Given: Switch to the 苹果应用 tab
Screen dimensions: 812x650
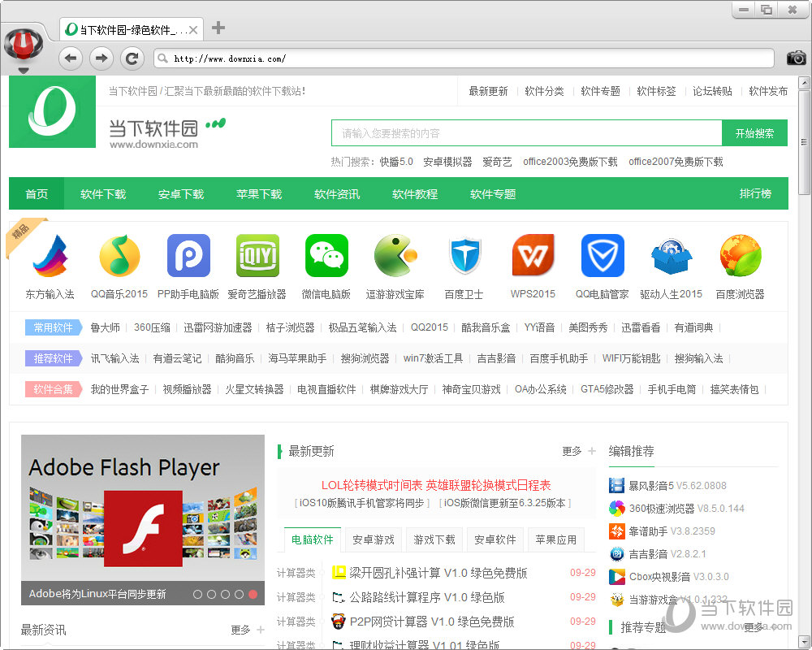Looking at the screenshot, I should pos(556,539).
